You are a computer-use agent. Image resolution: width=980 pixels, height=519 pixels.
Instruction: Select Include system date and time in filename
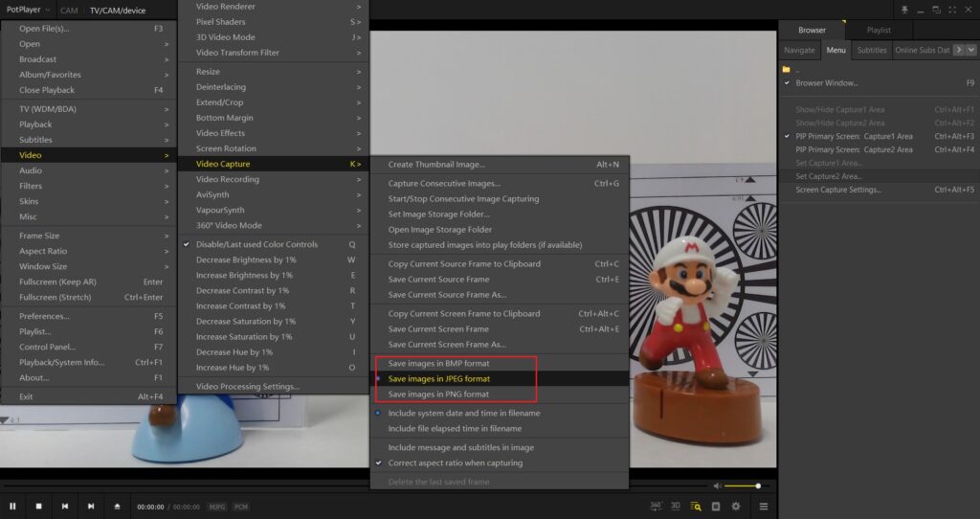tap(500, 414)
